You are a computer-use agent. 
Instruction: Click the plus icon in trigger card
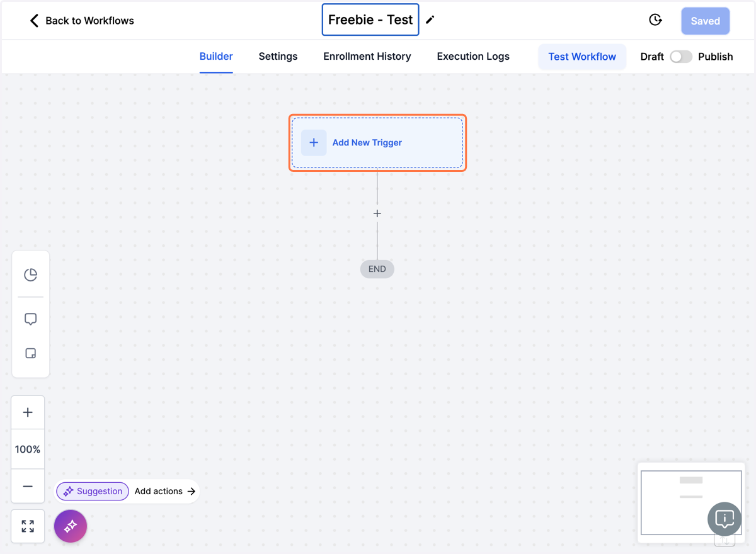[x=314, y=142]
